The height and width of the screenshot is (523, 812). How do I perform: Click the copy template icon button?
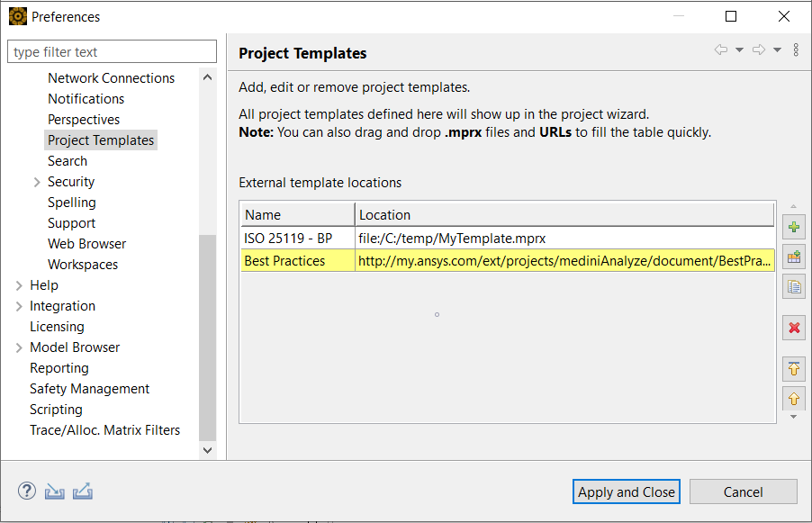point(794,287)
